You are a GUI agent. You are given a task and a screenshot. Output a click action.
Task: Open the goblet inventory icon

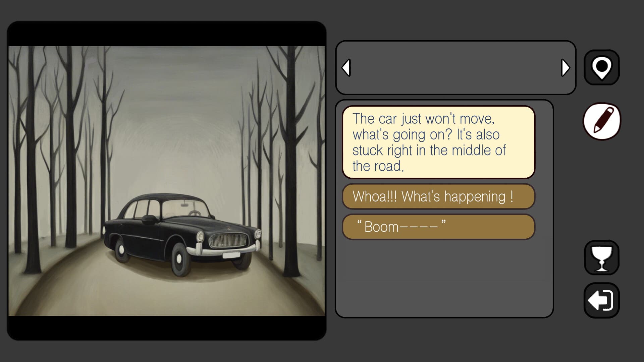click(x=601, y=257)
